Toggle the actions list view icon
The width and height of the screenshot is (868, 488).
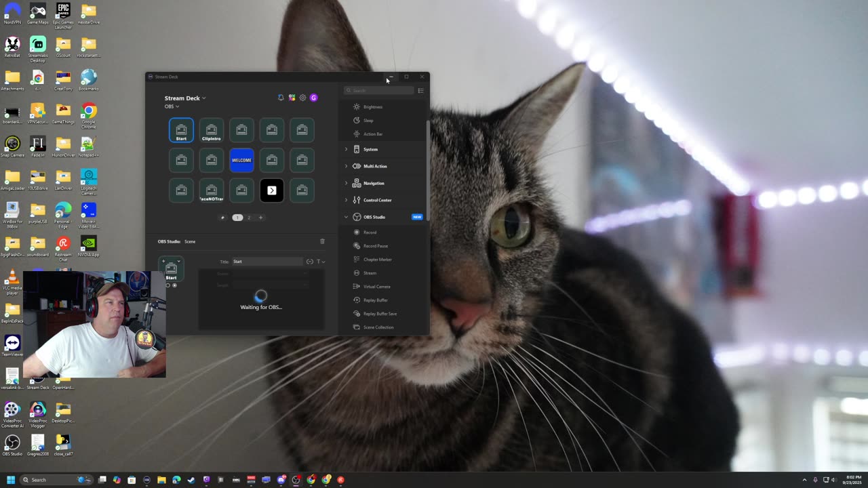(x=420, y=90)
